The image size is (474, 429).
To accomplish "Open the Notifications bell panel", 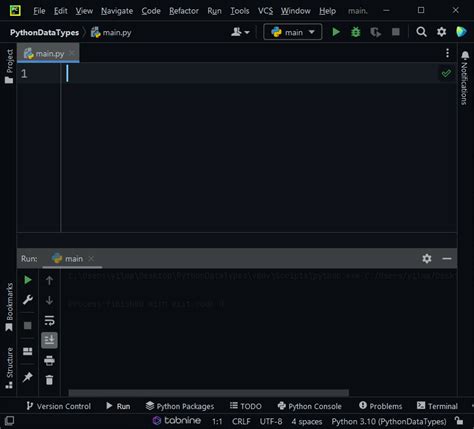I will pyautogui.click(x=465, y=78).
